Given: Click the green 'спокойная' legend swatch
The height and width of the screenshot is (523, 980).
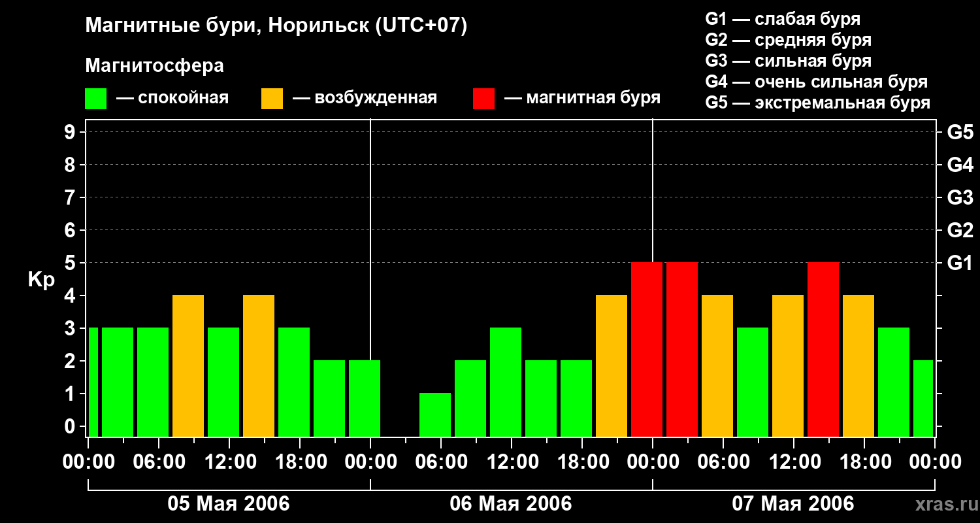Looking at the screenshot, I should pos(95,99).
